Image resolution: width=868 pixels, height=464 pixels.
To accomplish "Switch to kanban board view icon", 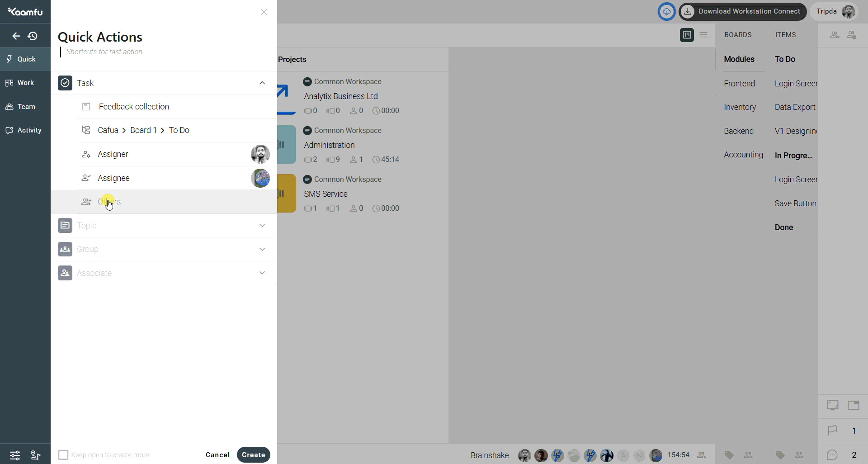I will (687, 35).
